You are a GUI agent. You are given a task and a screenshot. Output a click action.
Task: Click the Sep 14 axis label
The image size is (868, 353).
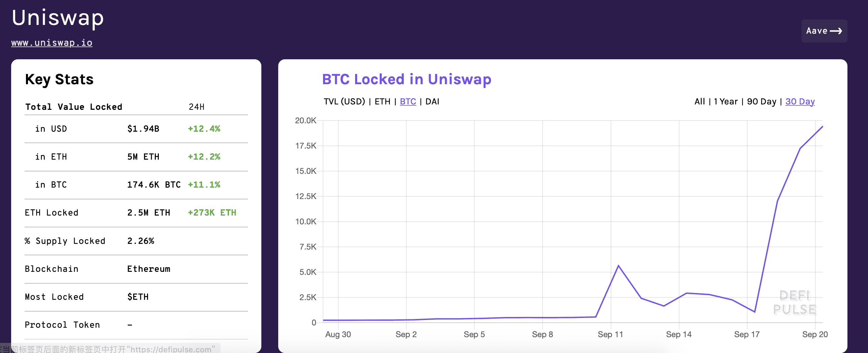678,334
